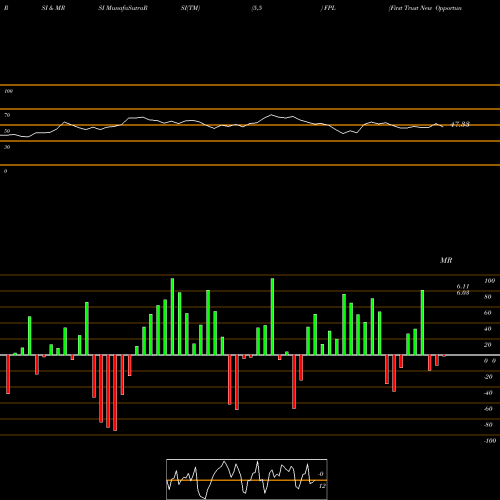
Task: Click the 'SI(TM)' header label
Action: [190, 8]
